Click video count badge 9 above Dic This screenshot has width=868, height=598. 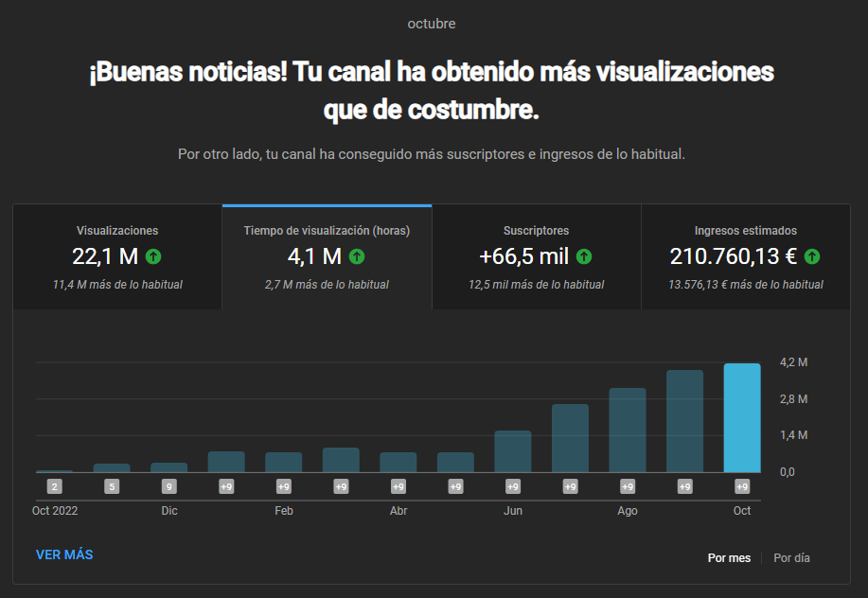pyautogui.click(x=168, y=486)
